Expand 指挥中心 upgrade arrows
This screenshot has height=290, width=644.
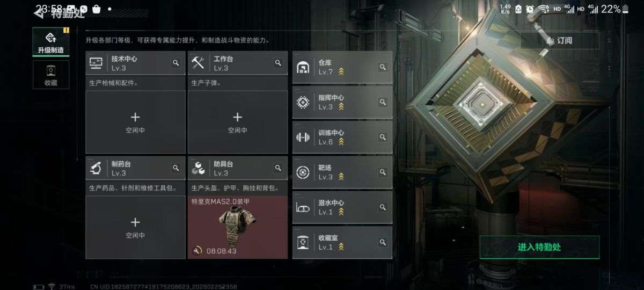[341, 107]
